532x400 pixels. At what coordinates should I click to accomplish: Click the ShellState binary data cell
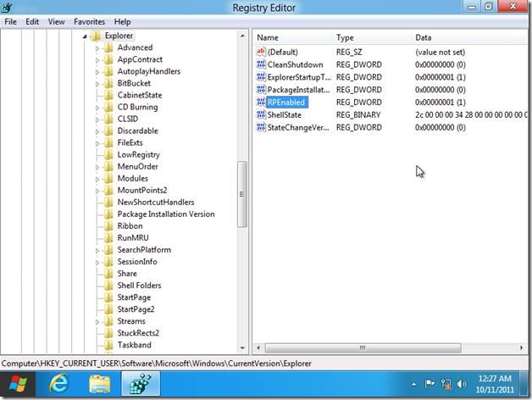point(471,114)
